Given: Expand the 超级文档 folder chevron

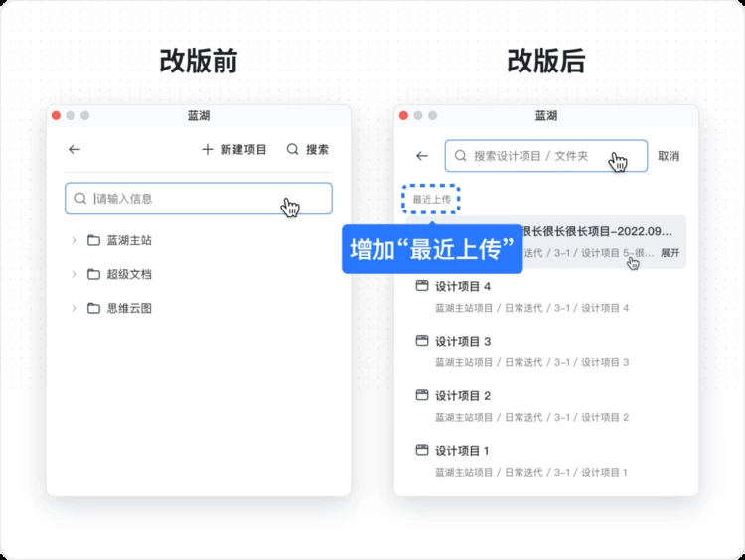Looking at the screenshot, I should point(74,275).
